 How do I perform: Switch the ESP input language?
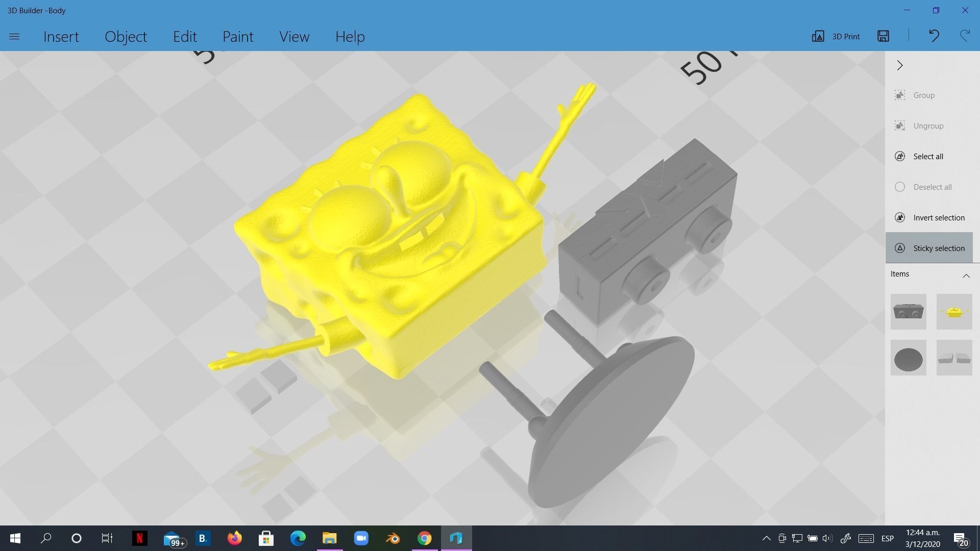[x=888, y=538]
